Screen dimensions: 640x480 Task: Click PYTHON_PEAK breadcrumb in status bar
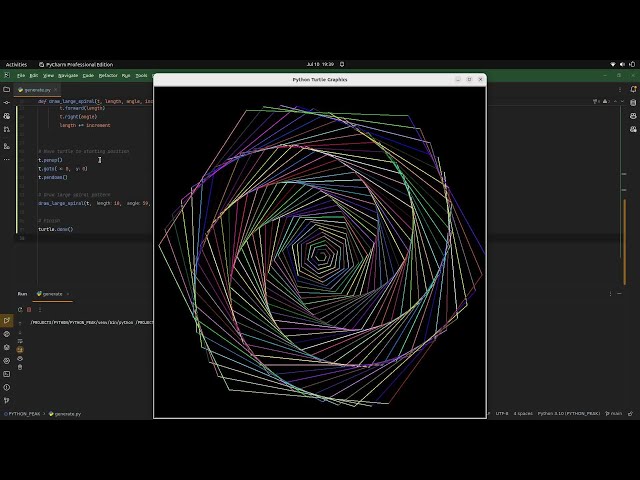point(22,414)
